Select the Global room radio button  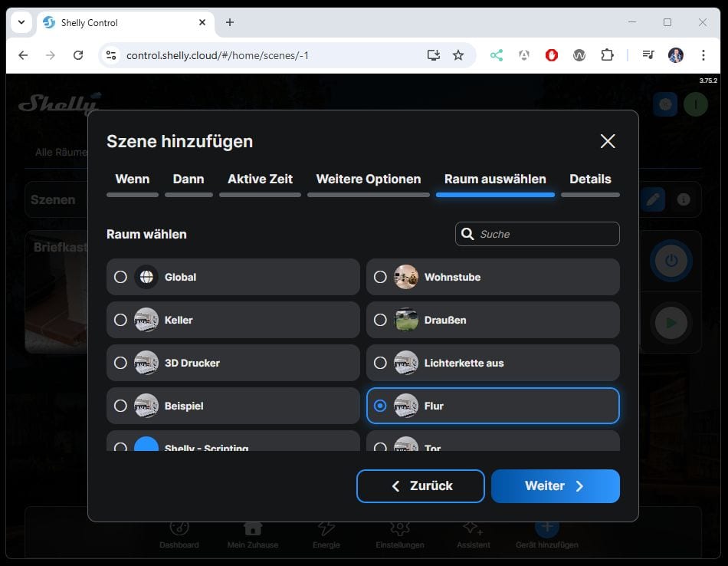click(x=120, y=277)
